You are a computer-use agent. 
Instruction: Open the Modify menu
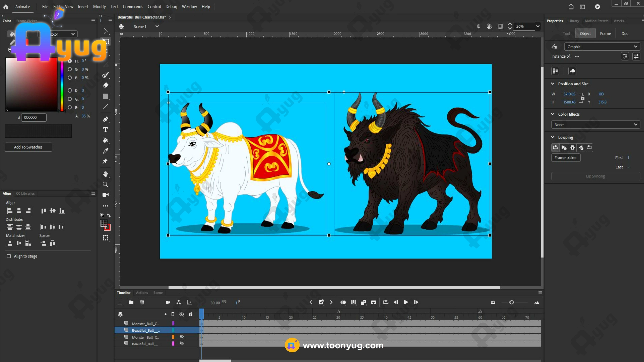pos(99,7)
